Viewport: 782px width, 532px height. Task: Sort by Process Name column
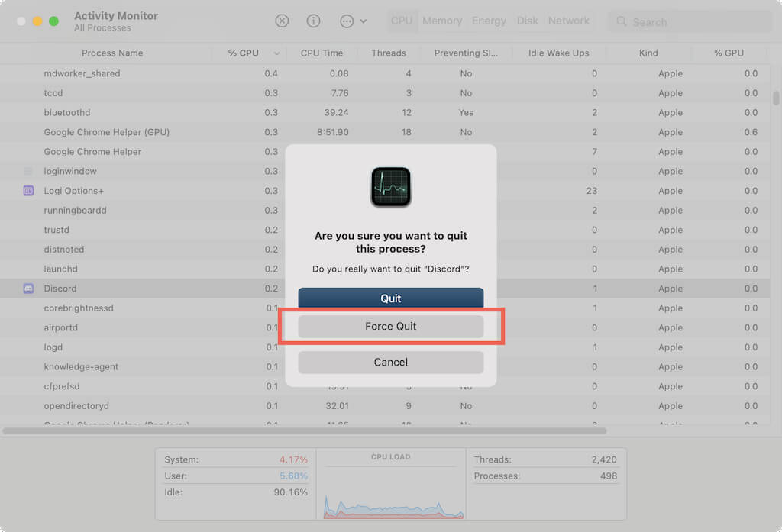coord(112,53)
